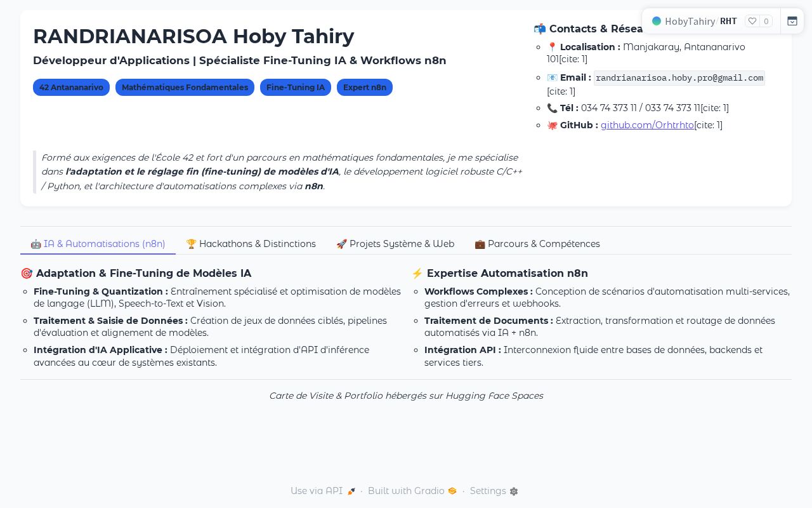812x508 pixels.
Task: Click the Settings gear icon in footer
Action: click(x=514, y=491)
